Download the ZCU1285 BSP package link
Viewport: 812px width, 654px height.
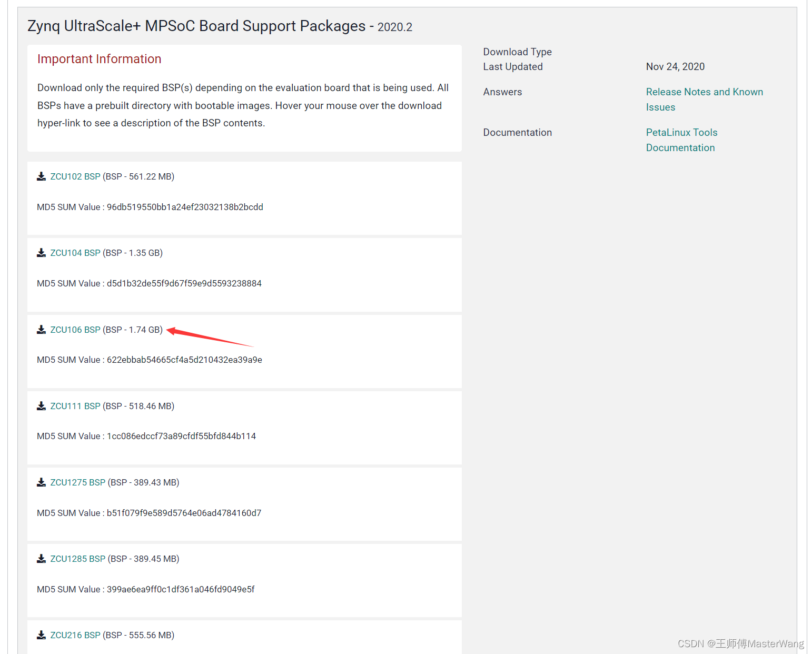tap(78, 559)
